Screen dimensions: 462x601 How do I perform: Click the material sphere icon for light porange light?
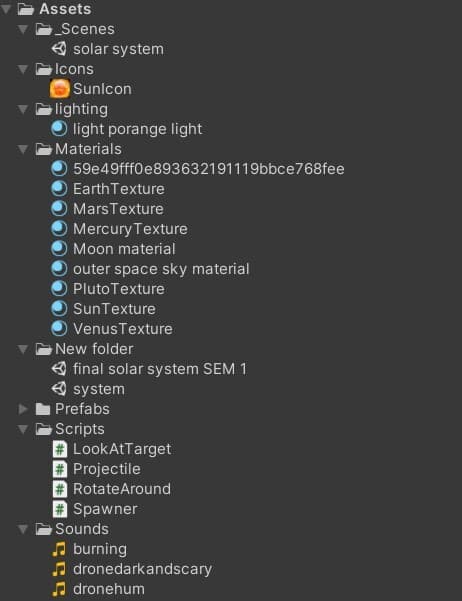click(x=59, y=129)
